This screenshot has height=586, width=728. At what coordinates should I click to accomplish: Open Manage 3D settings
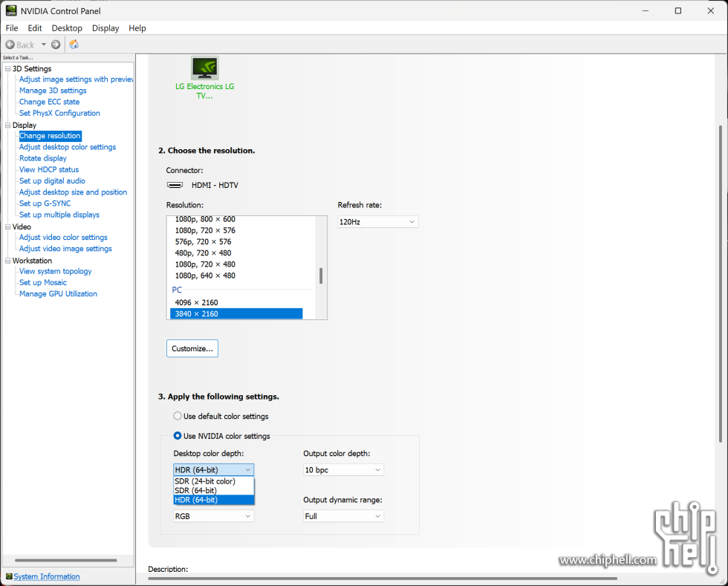pos(53,91)
